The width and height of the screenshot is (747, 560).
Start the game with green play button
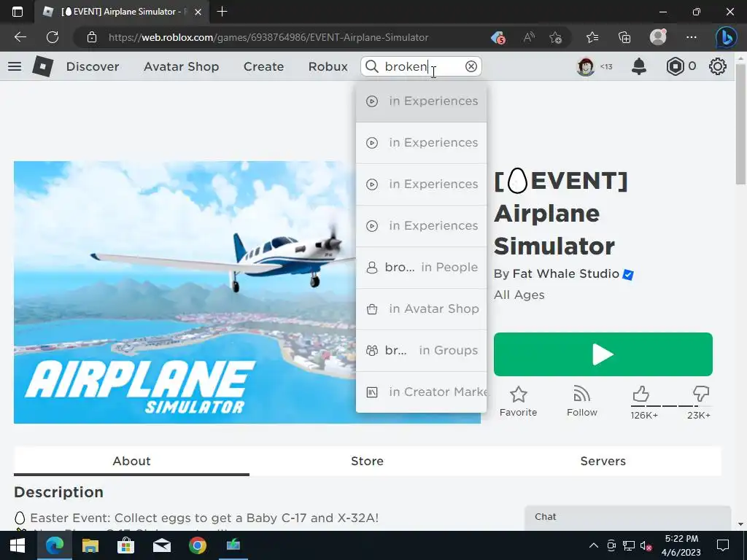coord(603,354)
